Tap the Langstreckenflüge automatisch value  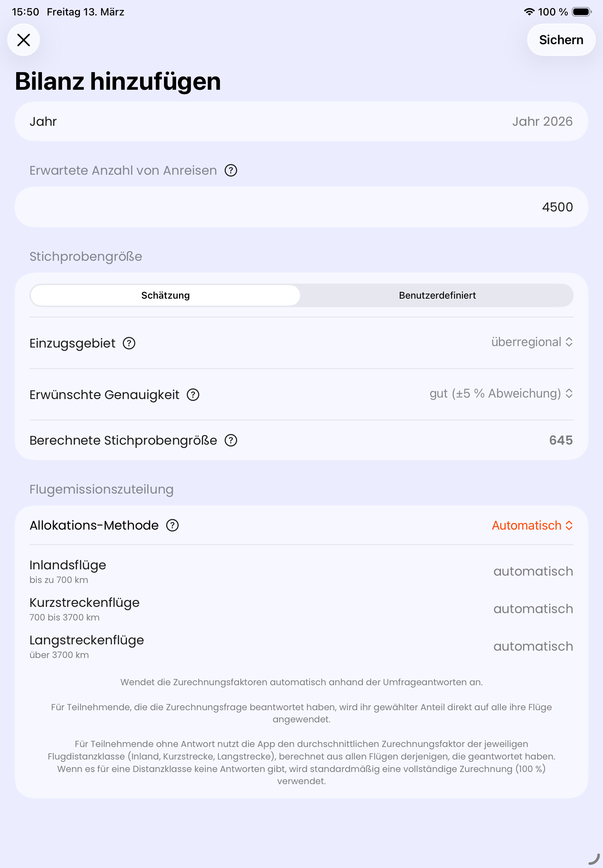pos(533,646)
